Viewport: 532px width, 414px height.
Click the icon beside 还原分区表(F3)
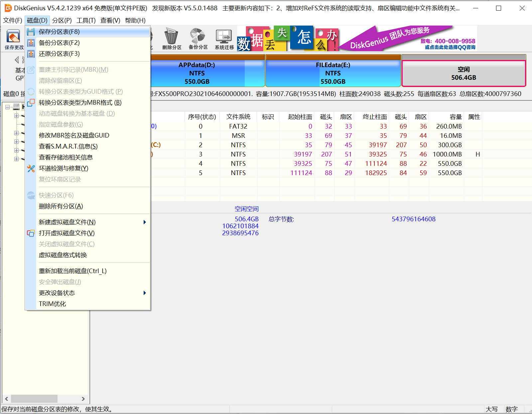pyautogui.click(x=31, y=54)
